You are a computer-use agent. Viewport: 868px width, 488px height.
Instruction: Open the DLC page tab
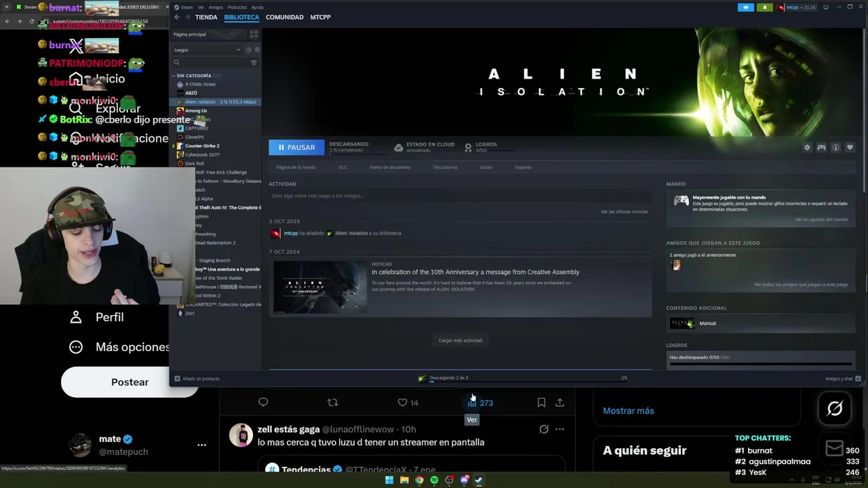point(342,167)
